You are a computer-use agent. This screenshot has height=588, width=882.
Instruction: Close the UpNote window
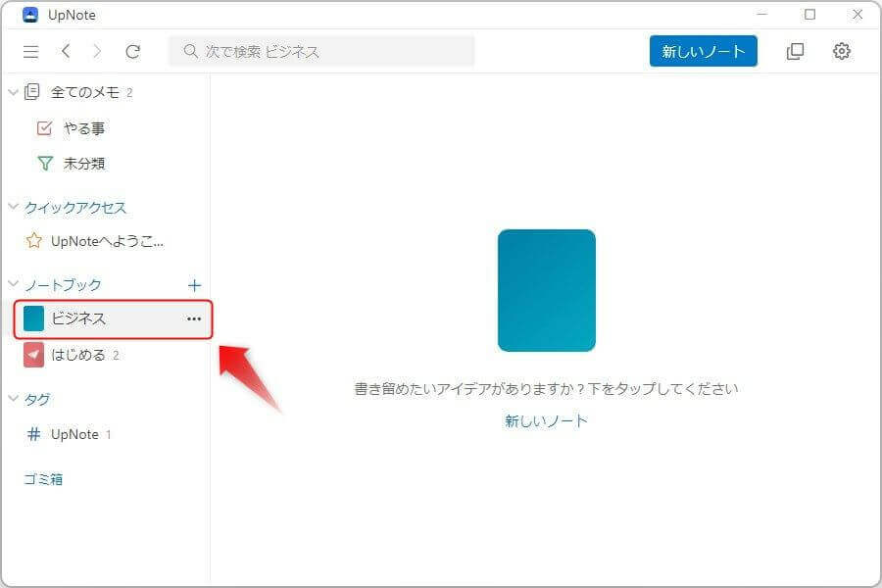[857, 14]
